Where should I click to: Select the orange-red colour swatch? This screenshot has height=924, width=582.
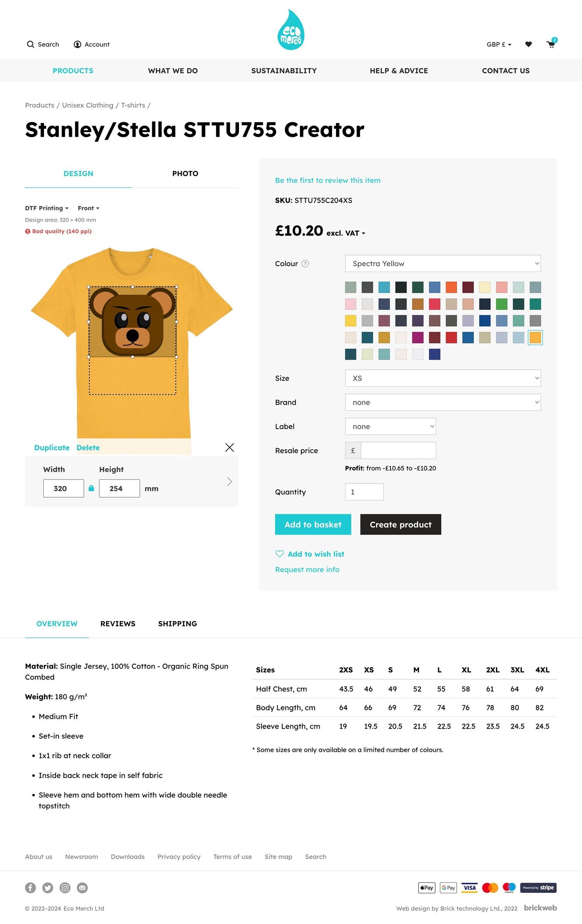pos(451,287)
